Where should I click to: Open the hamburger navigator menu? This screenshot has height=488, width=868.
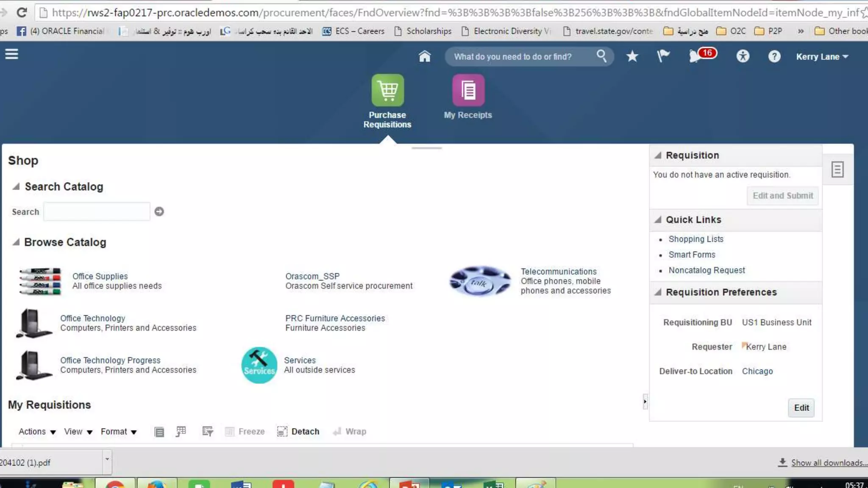coord(11,54)
